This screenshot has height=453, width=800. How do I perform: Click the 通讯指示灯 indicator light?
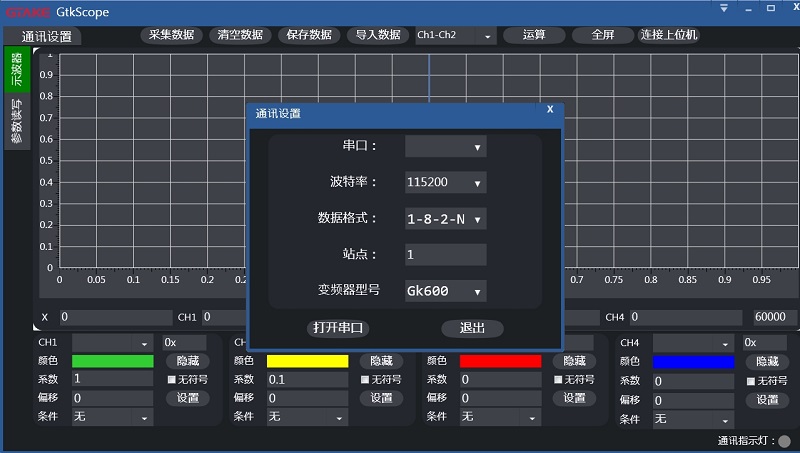(785, 441)
